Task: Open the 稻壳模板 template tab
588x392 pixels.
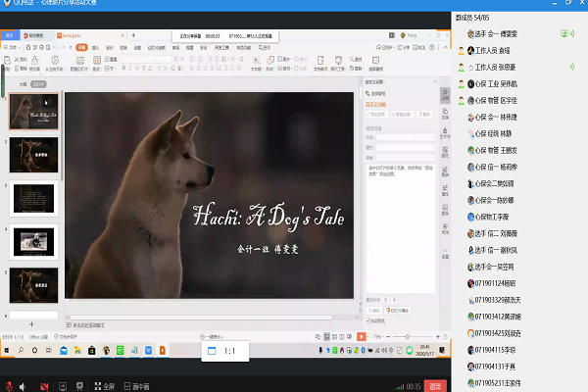Action: (35, 35)
